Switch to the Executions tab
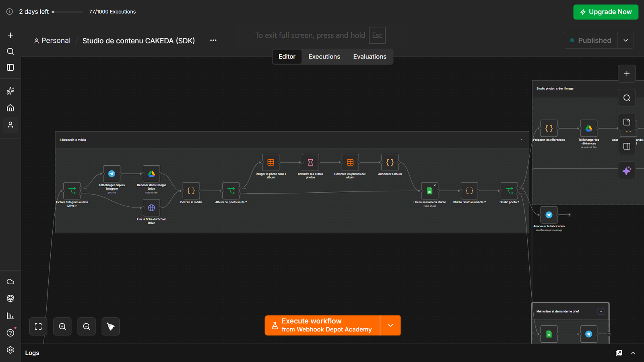Screen dimensions: 644x362 [324, 57]
